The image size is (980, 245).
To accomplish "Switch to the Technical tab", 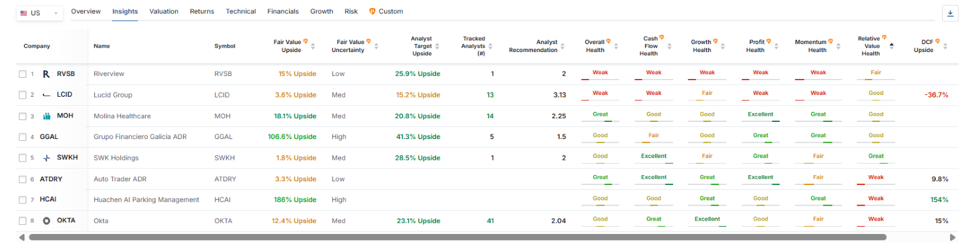I will click(x=241, y=12).
